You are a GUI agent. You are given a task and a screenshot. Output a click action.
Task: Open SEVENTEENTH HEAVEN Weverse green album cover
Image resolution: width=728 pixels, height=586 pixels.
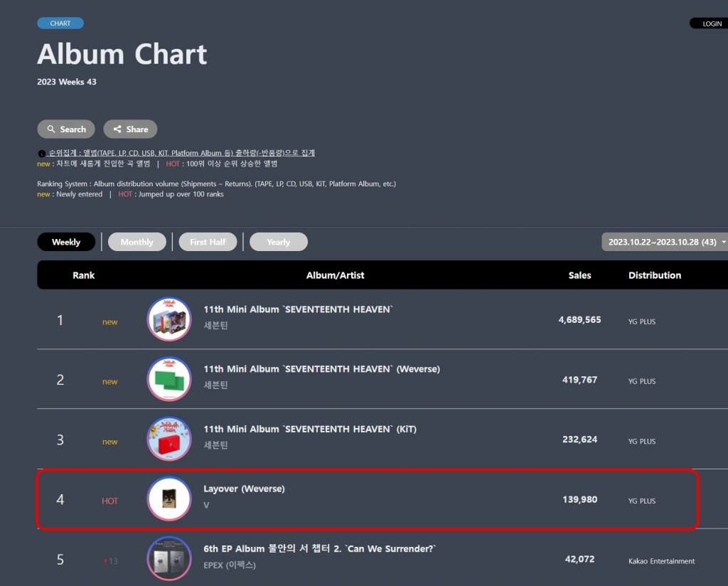click(x=169, y=379)
